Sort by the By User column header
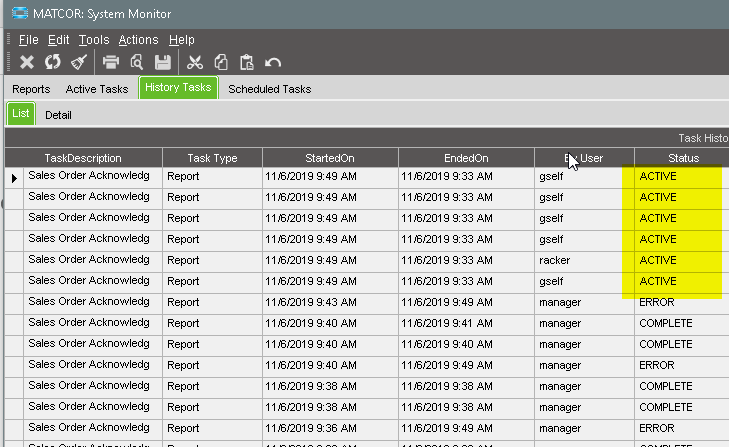 [x=584, y=158]
